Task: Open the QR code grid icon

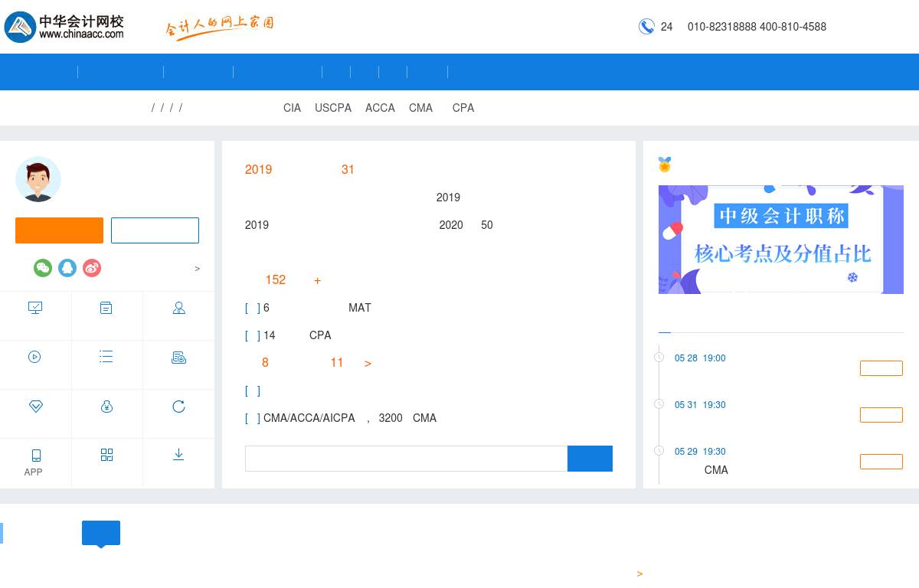Action: pos(107,455)
